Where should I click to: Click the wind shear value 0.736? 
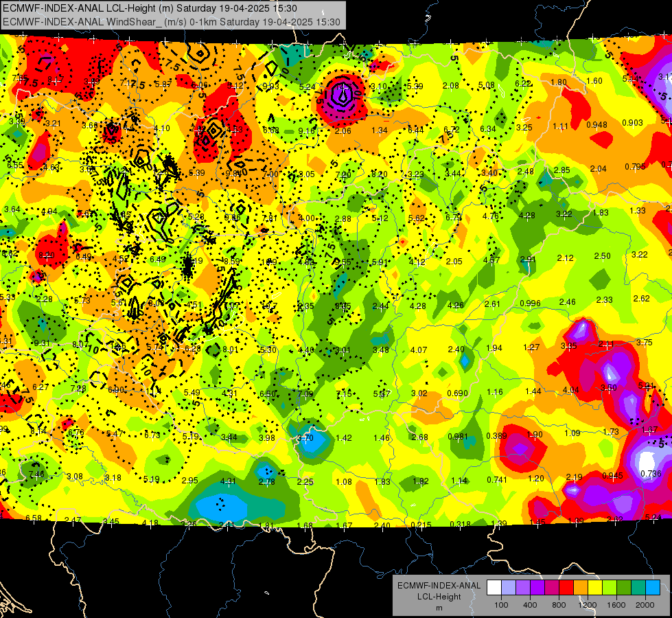[651, 474]
